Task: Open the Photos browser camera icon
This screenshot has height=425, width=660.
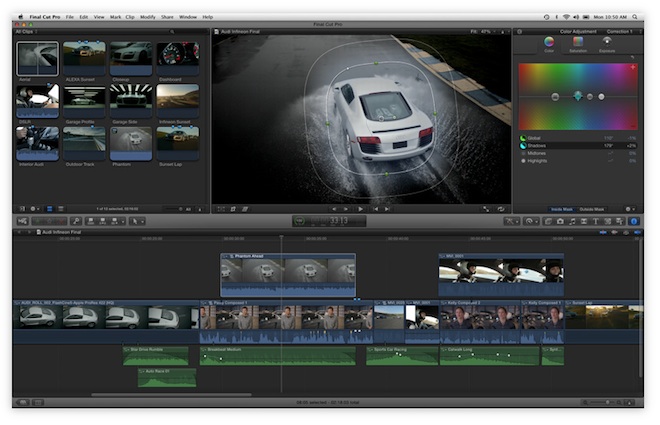Action: tap(560, 221)
